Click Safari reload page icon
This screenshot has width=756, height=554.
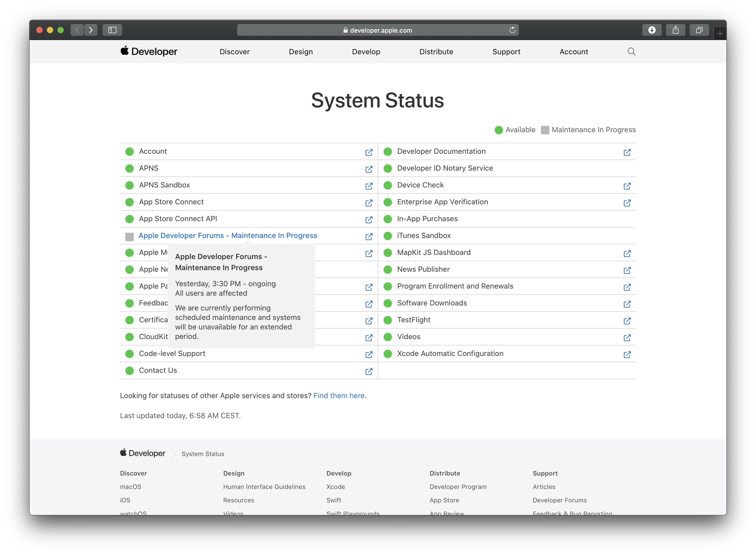(x=512, y=30)
